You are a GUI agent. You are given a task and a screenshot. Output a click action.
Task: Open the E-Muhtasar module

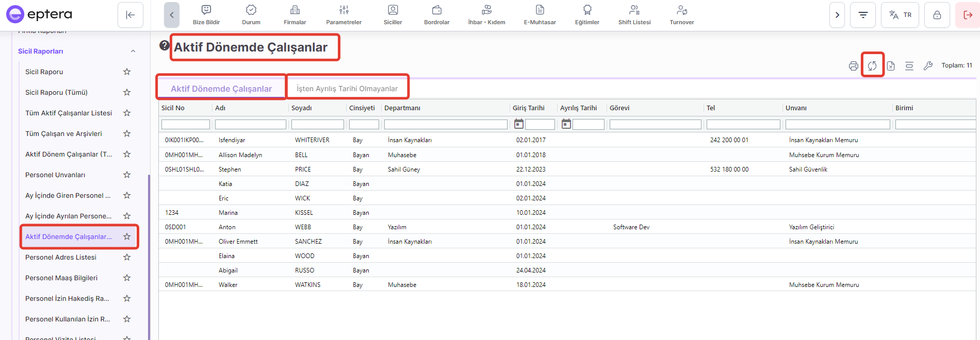point(540,15)
